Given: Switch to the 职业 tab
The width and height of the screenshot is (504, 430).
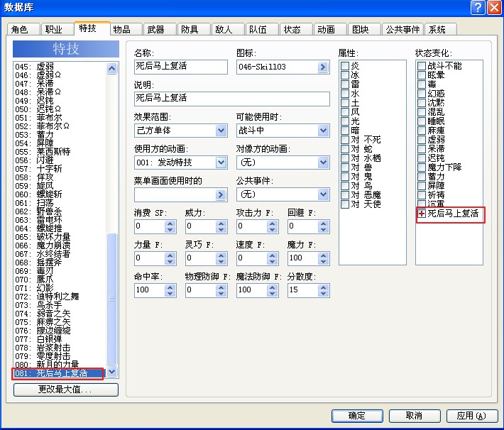Looking at the screenshot, I should point(57,30).
